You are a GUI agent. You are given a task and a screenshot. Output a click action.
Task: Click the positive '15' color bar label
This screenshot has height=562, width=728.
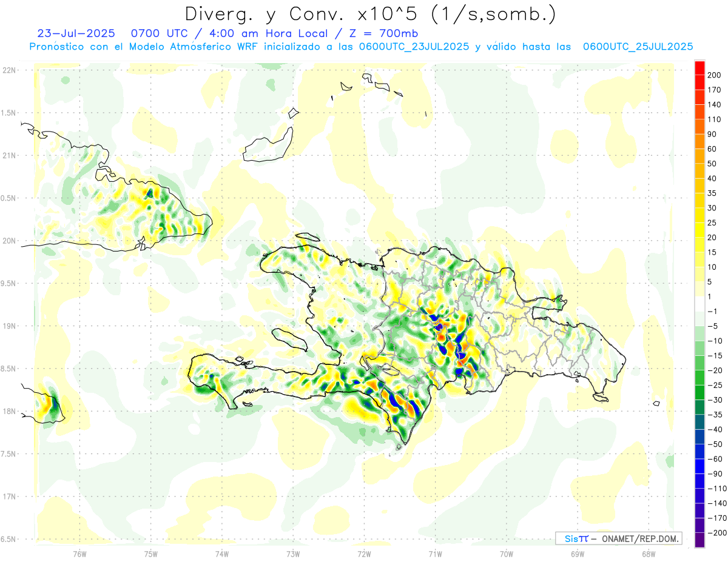[712, 252]
